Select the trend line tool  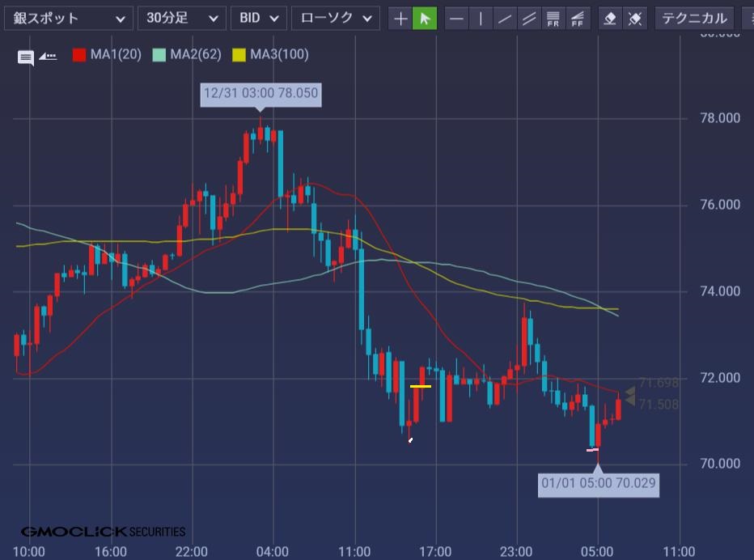(505, 19)
